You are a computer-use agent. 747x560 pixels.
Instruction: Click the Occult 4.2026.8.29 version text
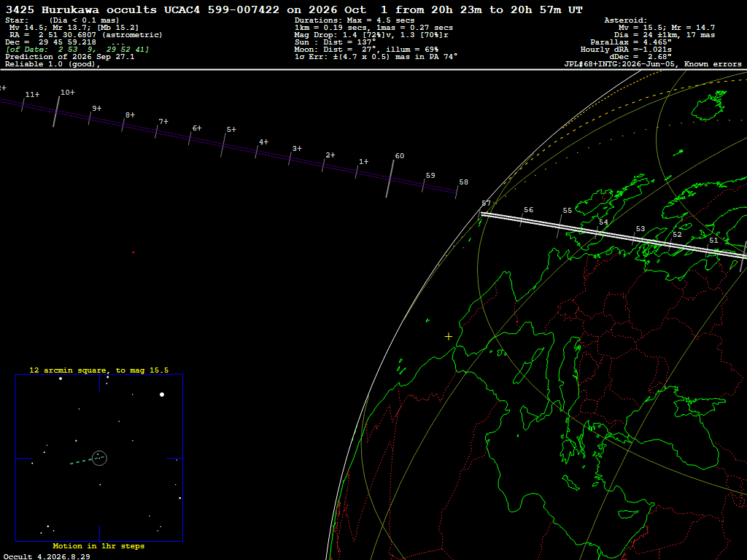47,556
